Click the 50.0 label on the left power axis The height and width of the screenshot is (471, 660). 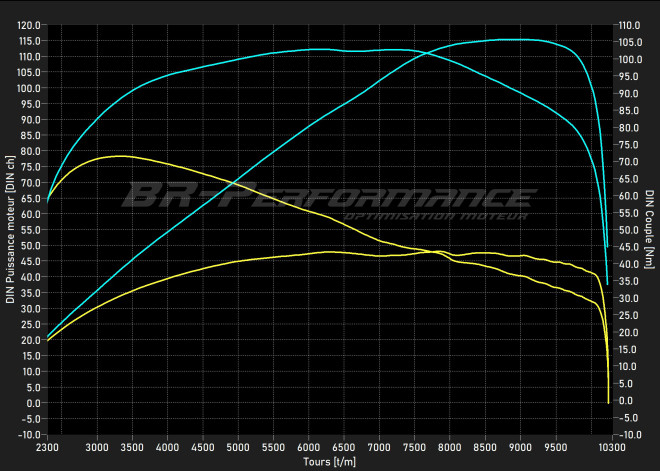[31, 245]
